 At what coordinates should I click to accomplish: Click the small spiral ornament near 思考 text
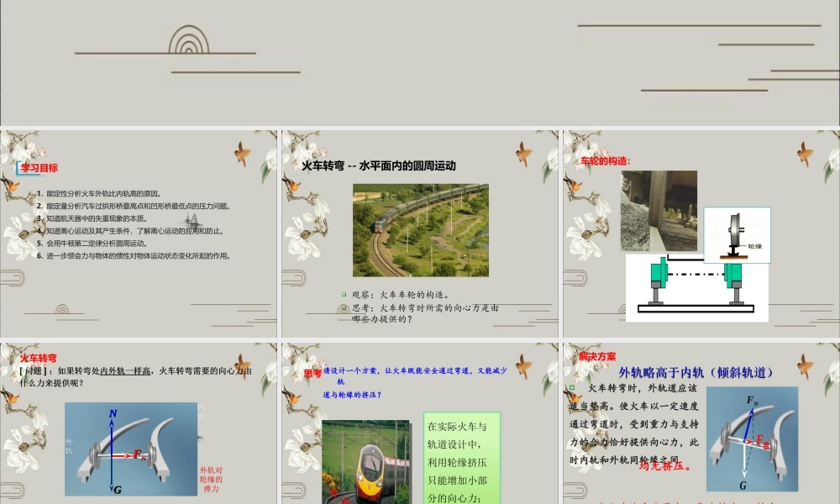coord(342,308)
